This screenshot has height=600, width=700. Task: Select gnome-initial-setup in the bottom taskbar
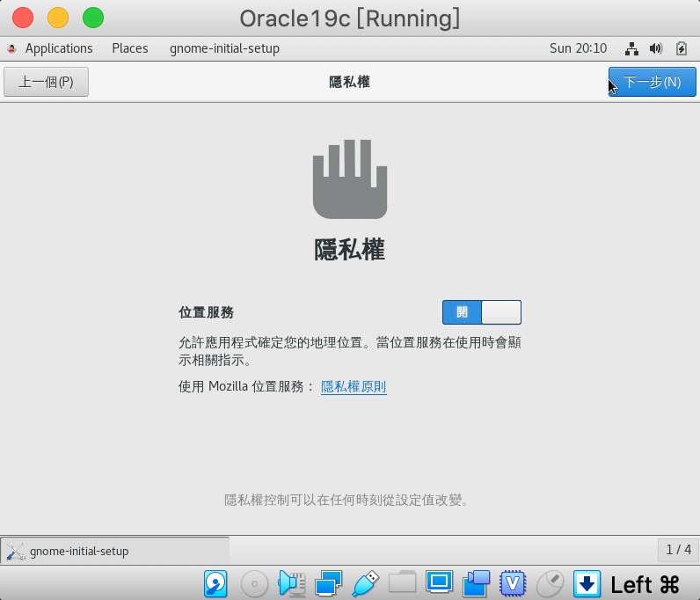[x=114, y=551]
